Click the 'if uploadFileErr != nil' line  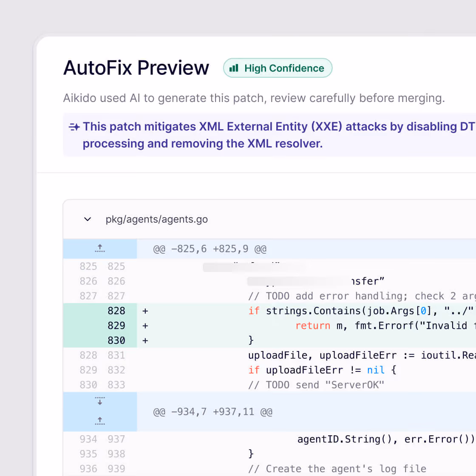pos(322,370)
